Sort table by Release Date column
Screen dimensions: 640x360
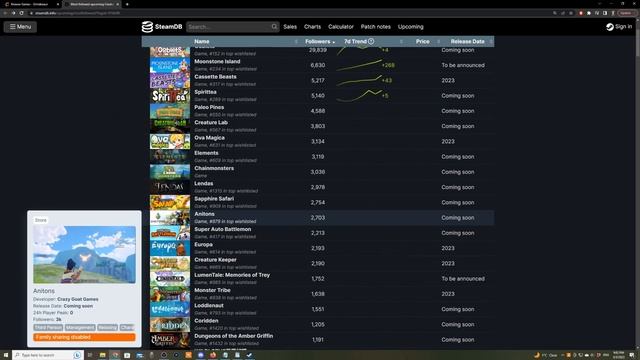[467, 41]
